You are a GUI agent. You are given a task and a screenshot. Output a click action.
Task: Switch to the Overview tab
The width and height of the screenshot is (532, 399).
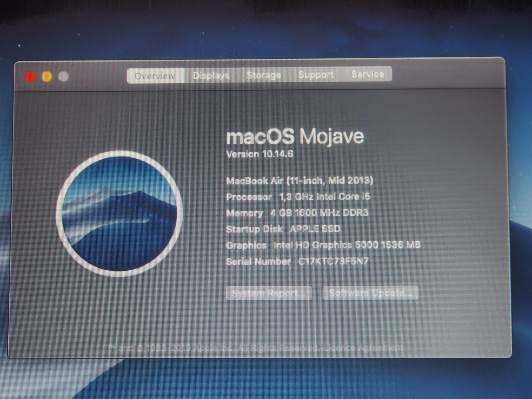pyautogui.click(x=156, y=76)
